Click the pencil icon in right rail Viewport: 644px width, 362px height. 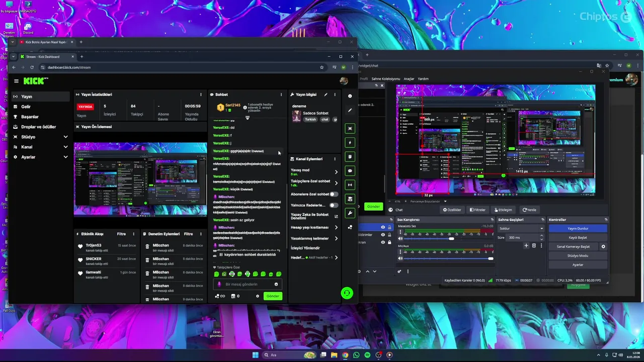pyautogui.click(x=350, y=110)
